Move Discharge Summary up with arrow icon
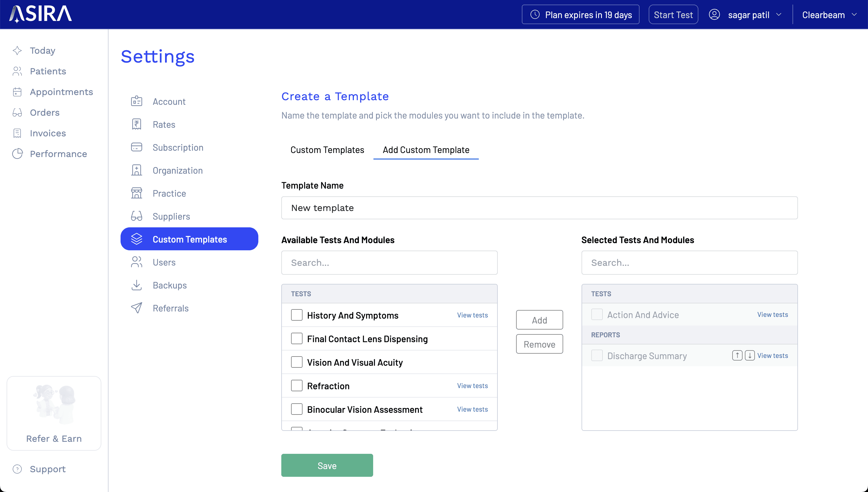Screen dimensions: 868x492 tap(737, 355)
